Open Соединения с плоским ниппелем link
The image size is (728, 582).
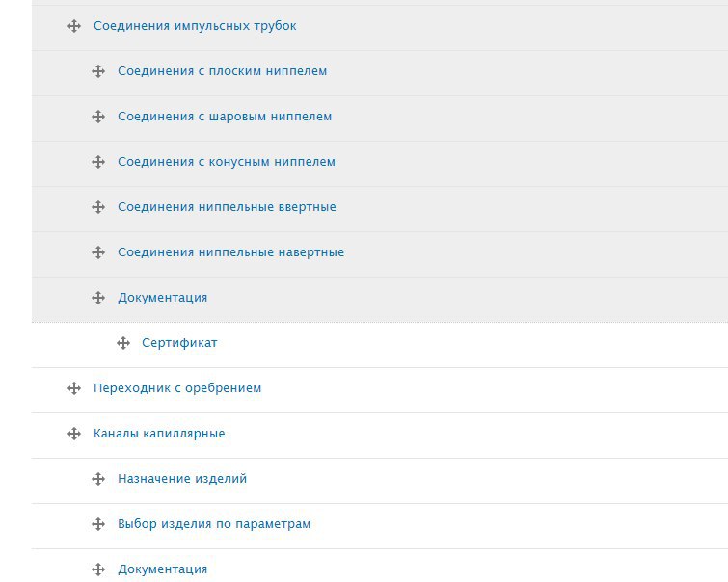tap(223, 71)
